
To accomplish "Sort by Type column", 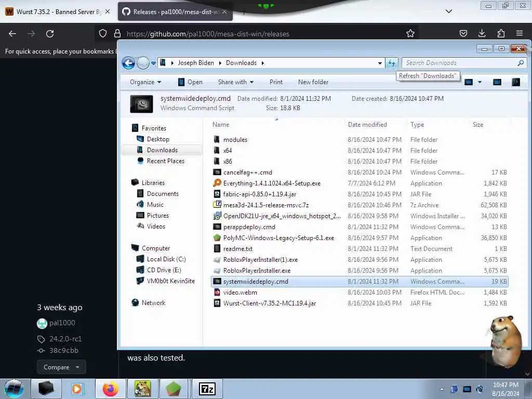I will 438,125.
